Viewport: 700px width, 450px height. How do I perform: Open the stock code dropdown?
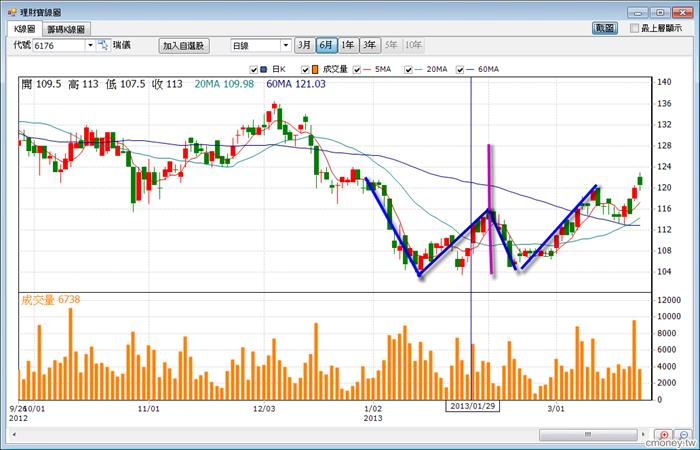click(90, 46)
